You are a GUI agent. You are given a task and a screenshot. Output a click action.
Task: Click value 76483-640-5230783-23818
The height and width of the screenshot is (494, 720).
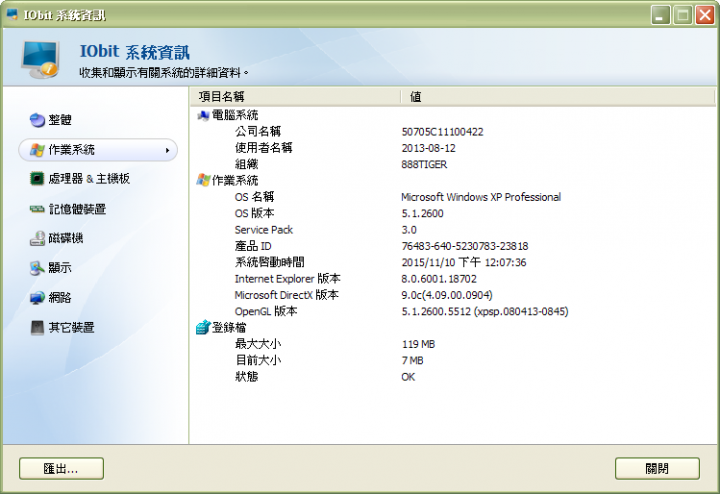[465, 246]
